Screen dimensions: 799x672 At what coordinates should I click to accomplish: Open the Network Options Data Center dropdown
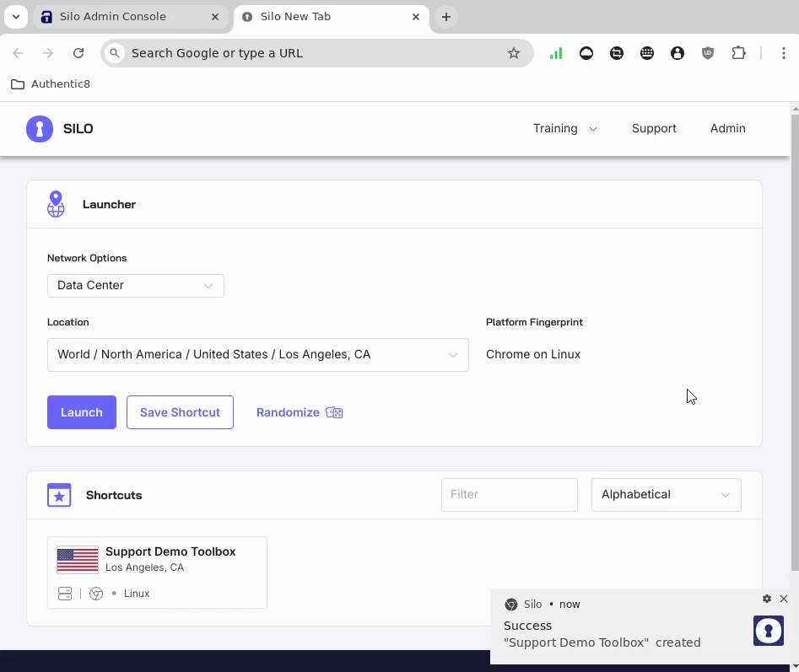pyautogui.click(x=136, y=286)
